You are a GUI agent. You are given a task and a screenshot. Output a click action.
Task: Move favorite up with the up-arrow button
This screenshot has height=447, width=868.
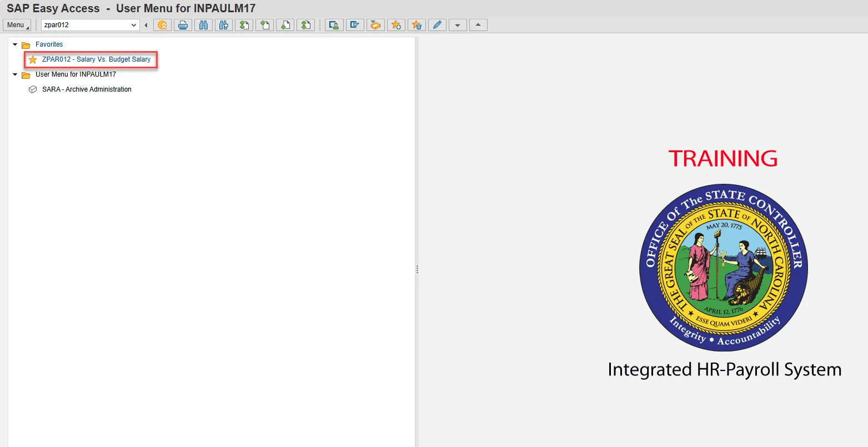point(478,25)
